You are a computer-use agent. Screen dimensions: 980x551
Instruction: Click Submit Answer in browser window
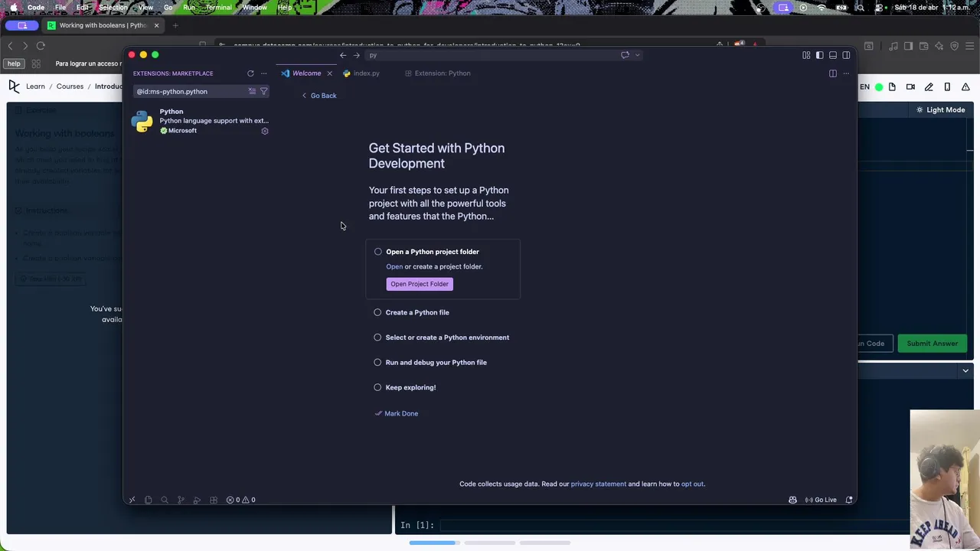932,344
